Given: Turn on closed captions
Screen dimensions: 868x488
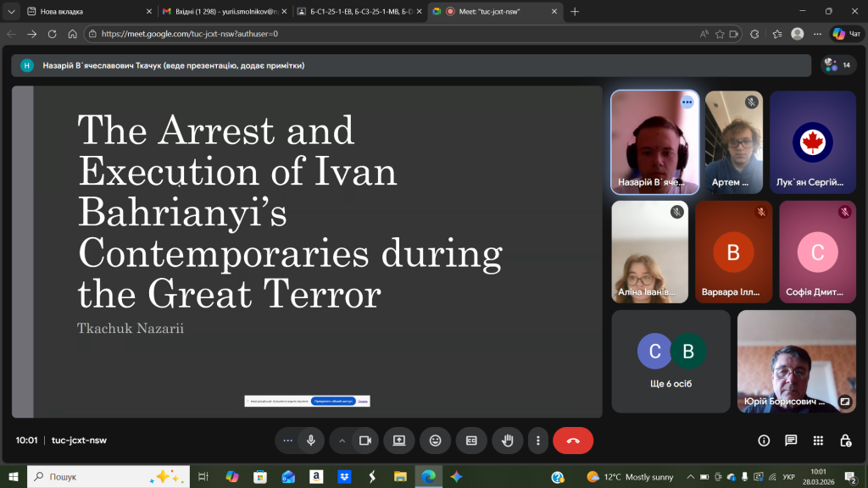Looking at the screenshot, I should click(471, 441).
